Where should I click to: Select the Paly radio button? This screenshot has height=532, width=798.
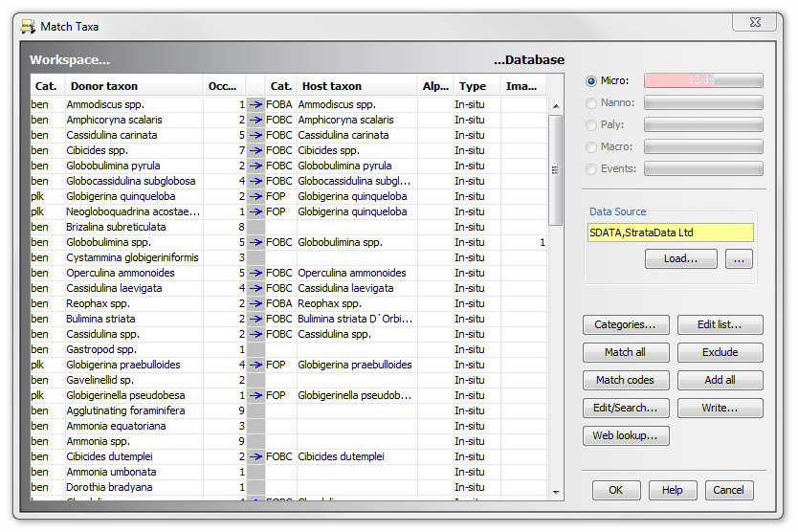tap(591, 124)
